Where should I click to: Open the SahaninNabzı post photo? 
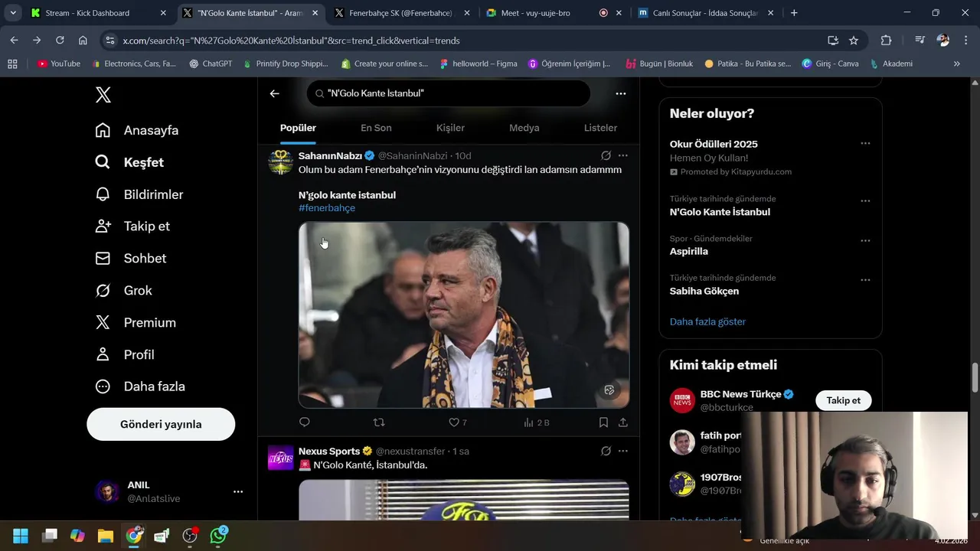coord(464,315)
